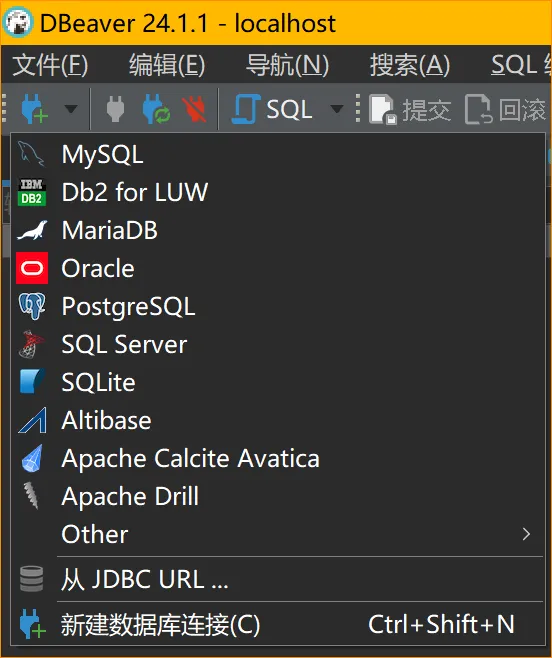552x658 pixels.
Task: Select MySQL from the connection list
Action: pyautogui.click(x=277, y=154)
